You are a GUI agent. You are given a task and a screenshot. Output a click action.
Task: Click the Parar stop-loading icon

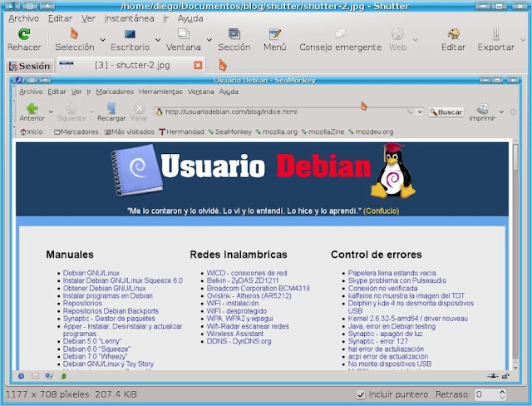pyautogui.click(x=139, y=108)
